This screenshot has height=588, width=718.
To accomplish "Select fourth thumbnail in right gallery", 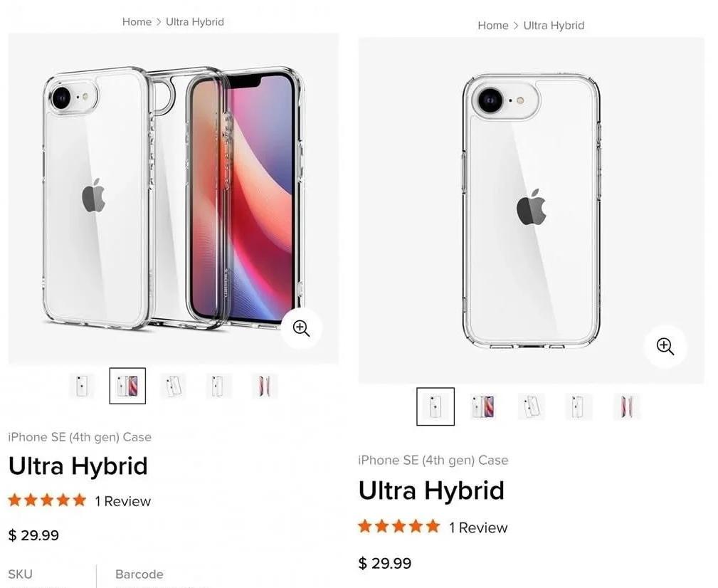I will click(579, 406).
